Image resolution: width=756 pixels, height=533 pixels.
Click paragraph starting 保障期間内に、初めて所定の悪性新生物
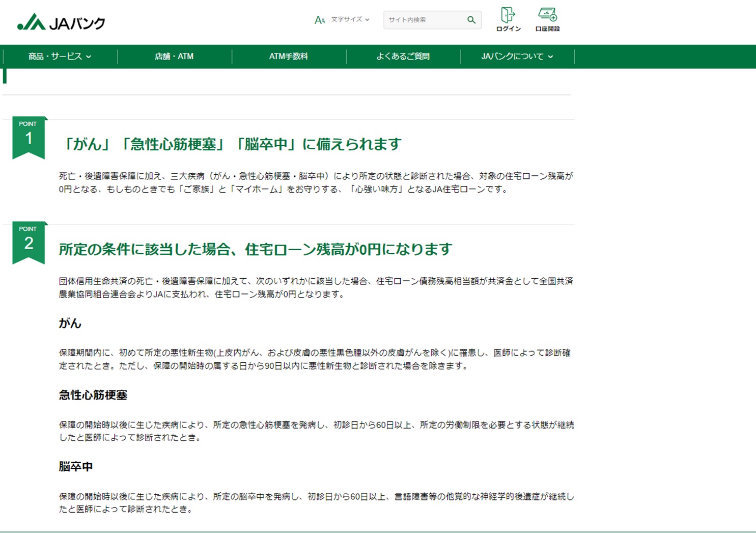[315, 359]
